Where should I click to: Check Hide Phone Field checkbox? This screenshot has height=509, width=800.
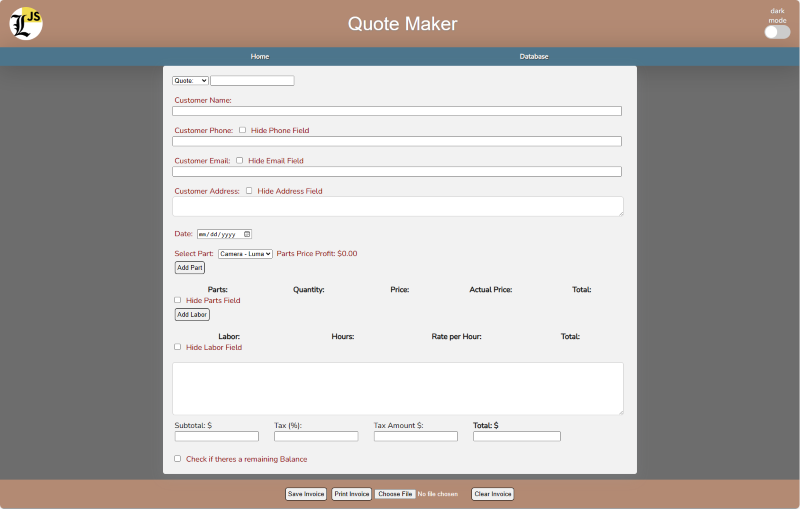tap(242, 130)
